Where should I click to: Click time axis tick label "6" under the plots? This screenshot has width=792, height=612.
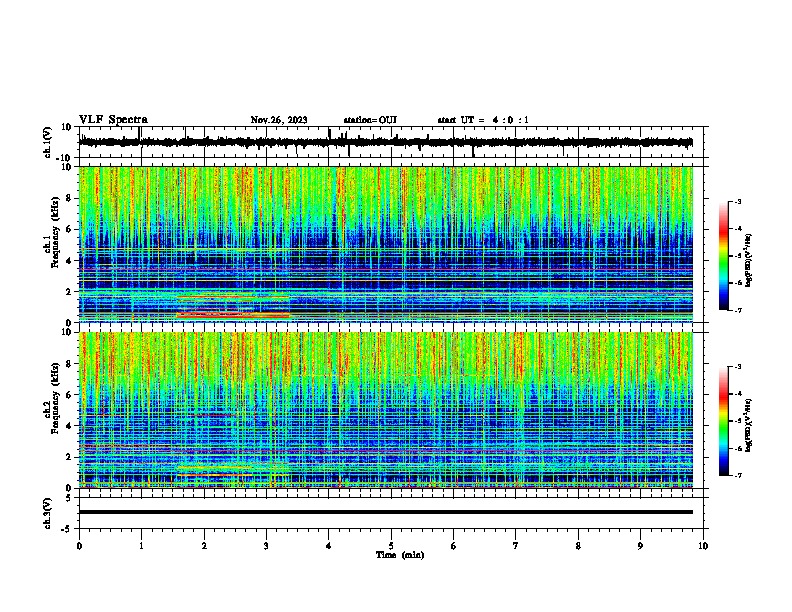454,546
